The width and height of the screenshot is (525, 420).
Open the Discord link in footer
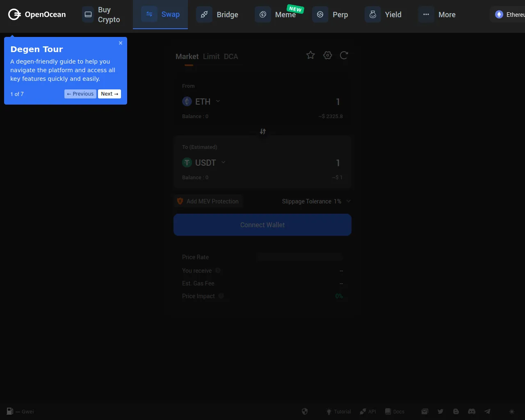472,411
